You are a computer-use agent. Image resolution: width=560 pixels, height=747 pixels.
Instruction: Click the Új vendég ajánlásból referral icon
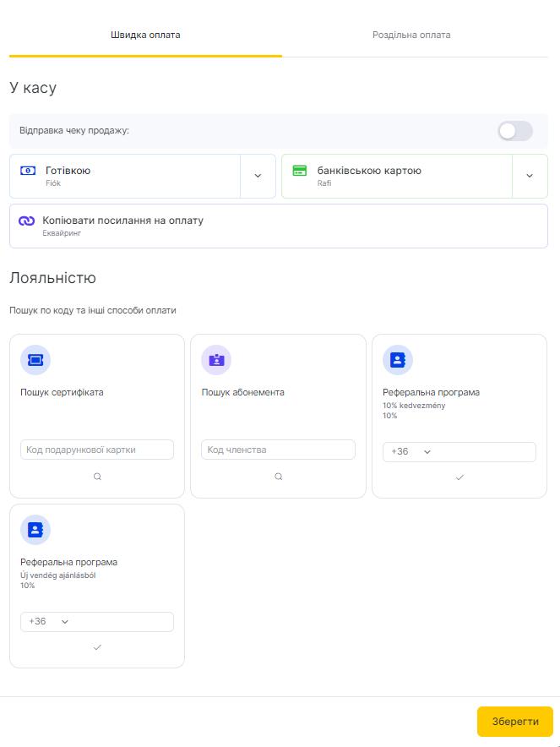[x=35, y=530]
